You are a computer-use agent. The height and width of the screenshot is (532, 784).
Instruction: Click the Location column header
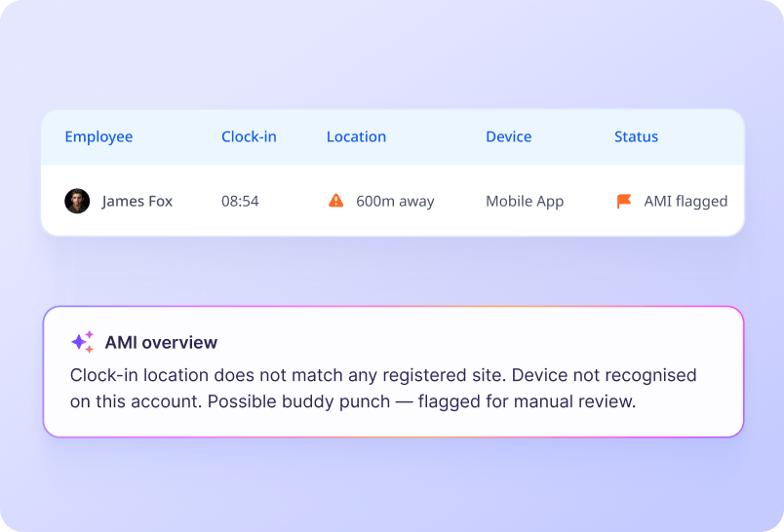356,136
